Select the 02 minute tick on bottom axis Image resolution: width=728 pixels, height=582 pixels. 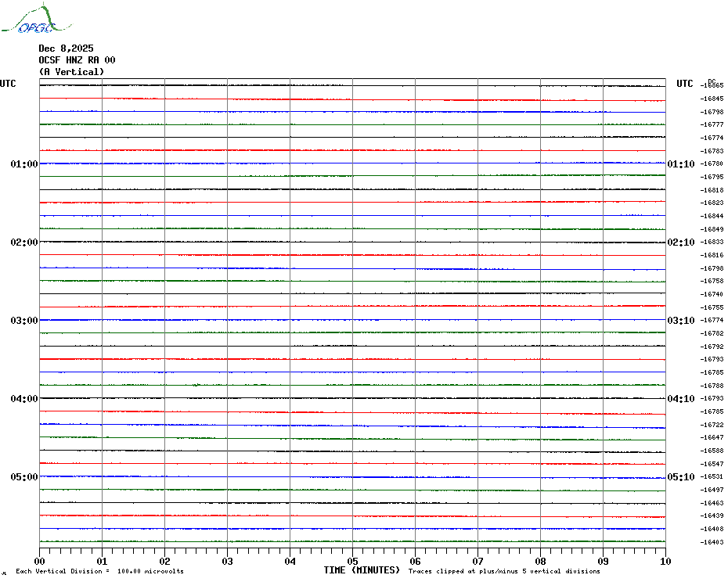click(164, 561)
